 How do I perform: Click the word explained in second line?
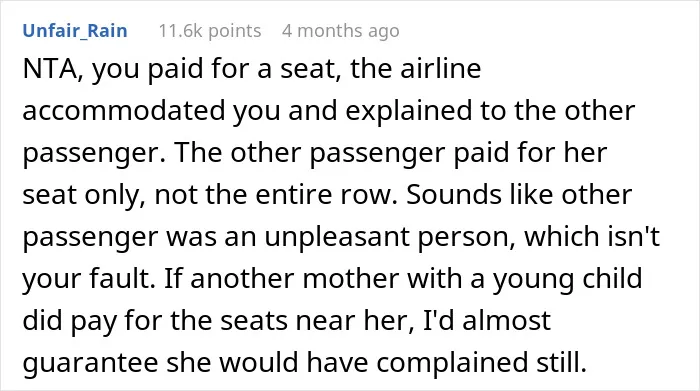(408, 112)
